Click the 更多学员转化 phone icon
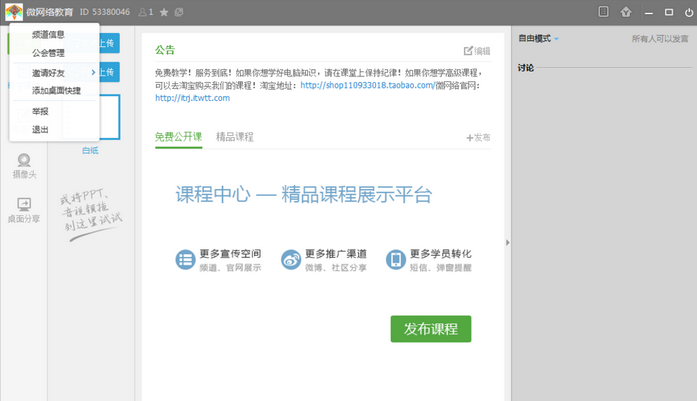Screen dimensions: 697x401 pyautogui.click(x=396, y=260)
